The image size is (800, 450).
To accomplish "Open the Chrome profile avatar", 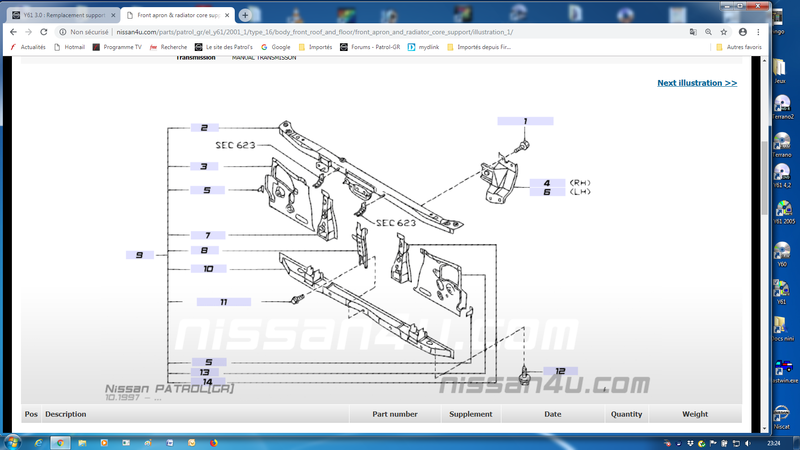I will click(x=743, y=32).
